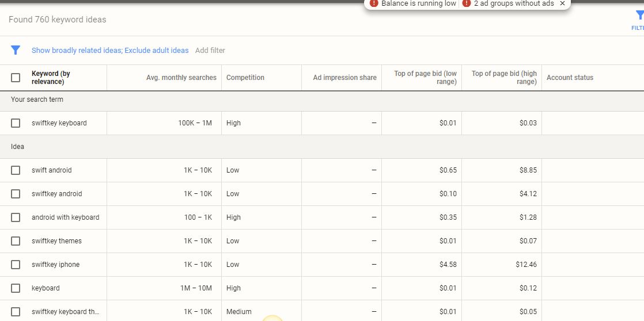Click the 1M – 10M searches value
644x321 pixels.
pyautogui.click(x=196, y=288)
